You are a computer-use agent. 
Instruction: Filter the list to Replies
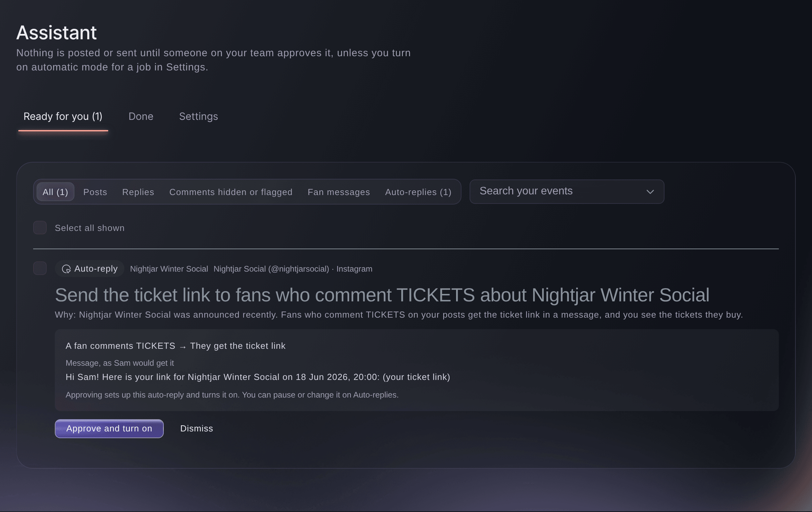pos(138,192)
